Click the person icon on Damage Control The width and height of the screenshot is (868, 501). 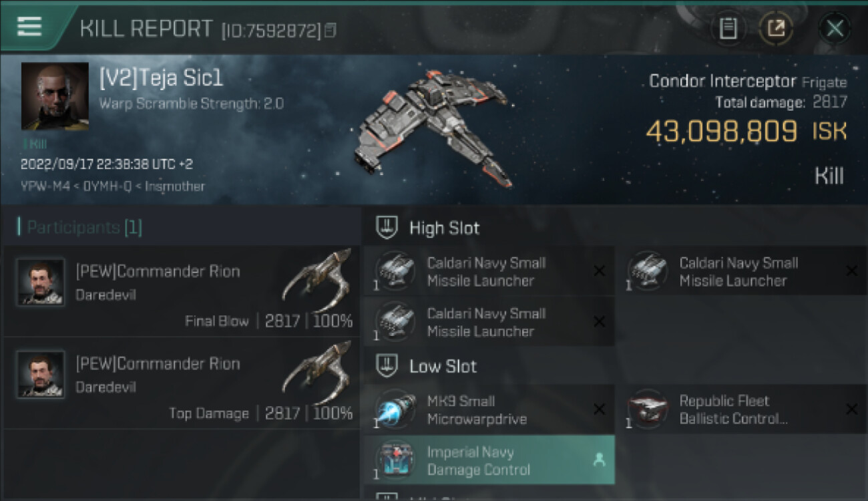(x=599, y=460)
